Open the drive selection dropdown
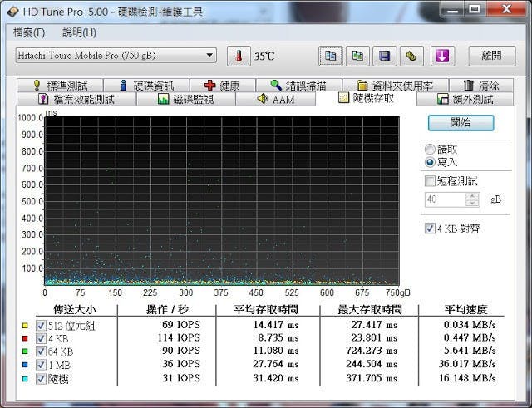The width and height of the screenshot is (532, 408). point(116,56)
